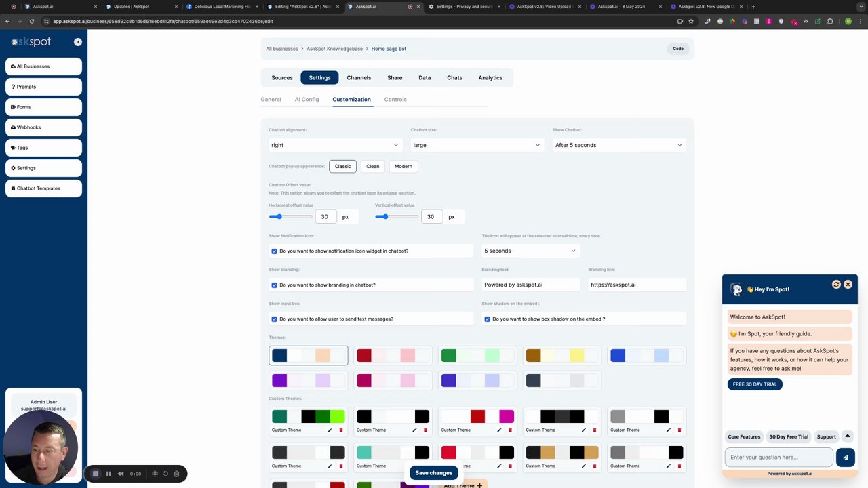The image size is (868, 488).
Task: Toggle allow user to send text messages
Action: coord(275,319)
